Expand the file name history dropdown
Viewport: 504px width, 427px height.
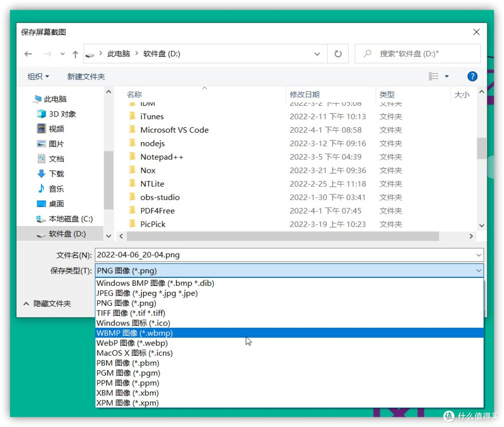click(x=479, y=255)
